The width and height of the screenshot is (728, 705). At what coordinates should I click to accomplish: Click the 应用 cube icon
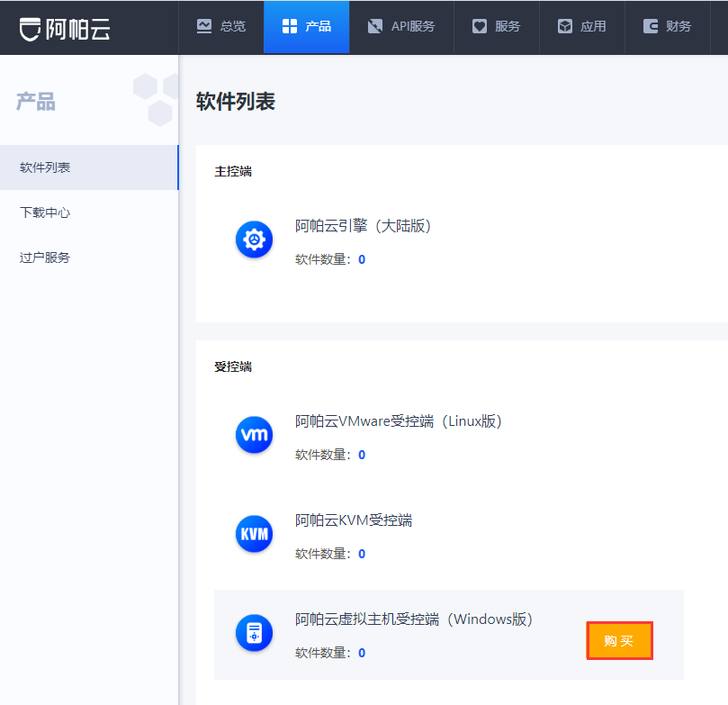(x=565, y=26)
